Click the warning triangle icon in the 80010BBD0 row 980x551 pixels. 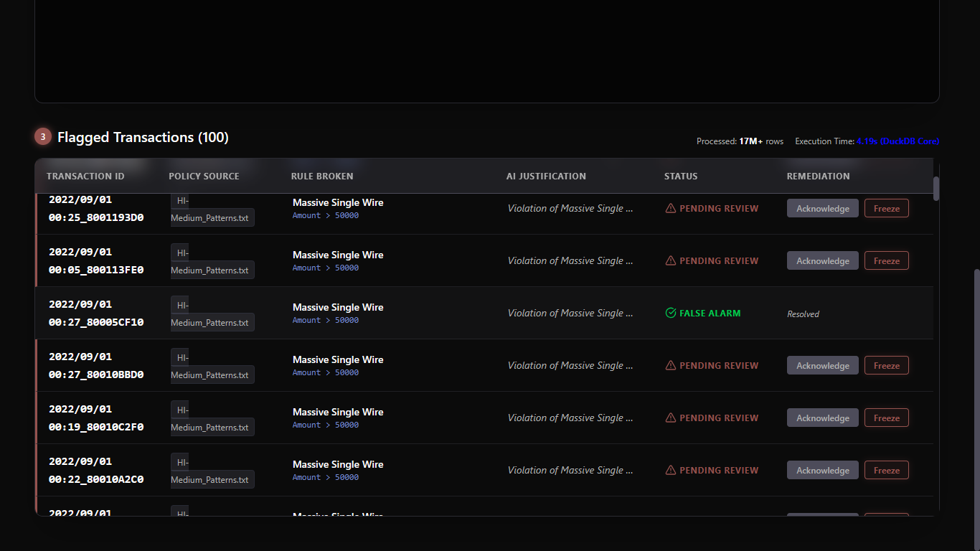click(x=671, y=366)
